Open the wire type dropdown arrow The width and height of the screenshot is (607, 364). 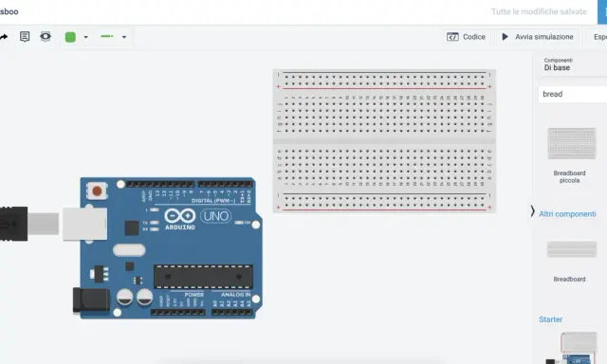pyautogui.click(x=124, y=37)
